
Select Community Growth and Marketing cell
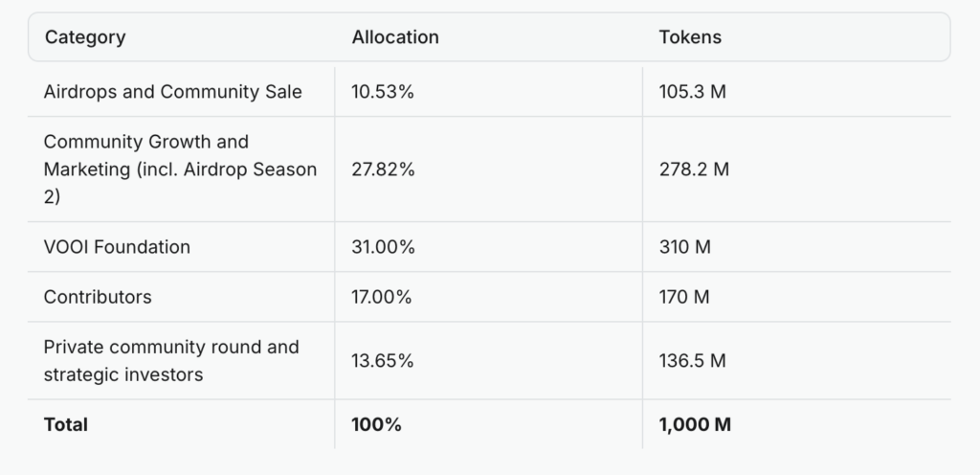[180, 170]
